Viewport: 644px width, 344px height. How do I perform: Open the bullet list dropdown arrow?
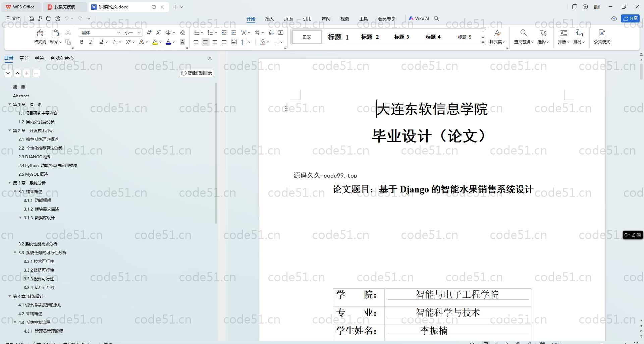[202, 33]
